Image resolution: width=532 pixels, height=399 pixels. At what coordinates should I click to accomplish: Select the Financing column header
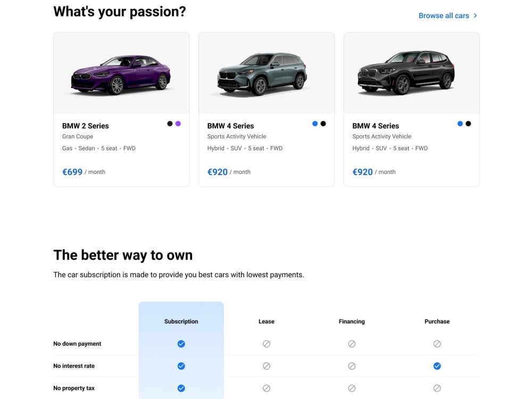tap(352, 321)
